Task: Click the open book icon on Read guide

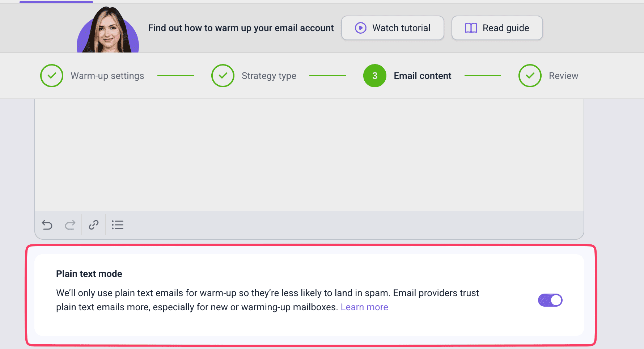Action: click(471, 28)
